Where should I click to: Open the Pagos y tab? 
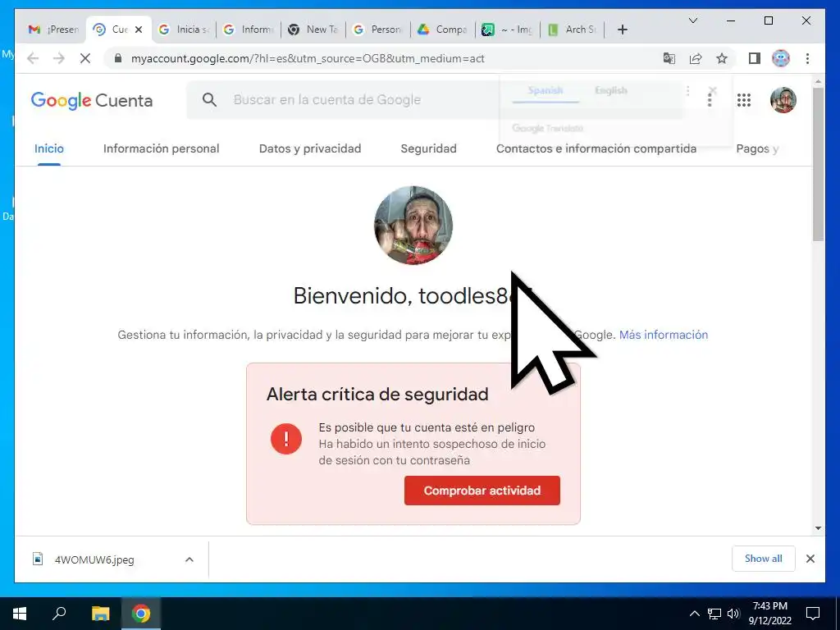[x=757, y=149]
